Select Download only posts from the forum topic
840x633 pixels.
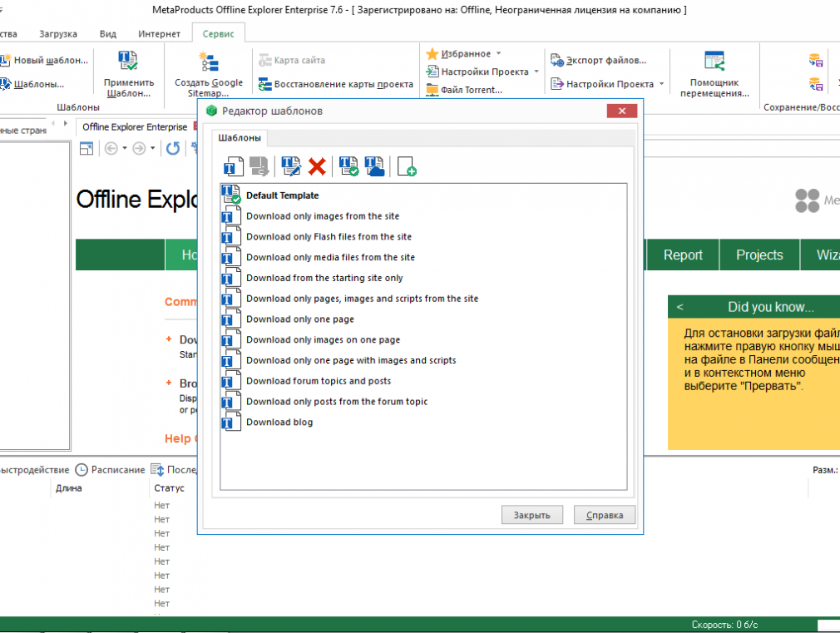[x=423, y=402]
